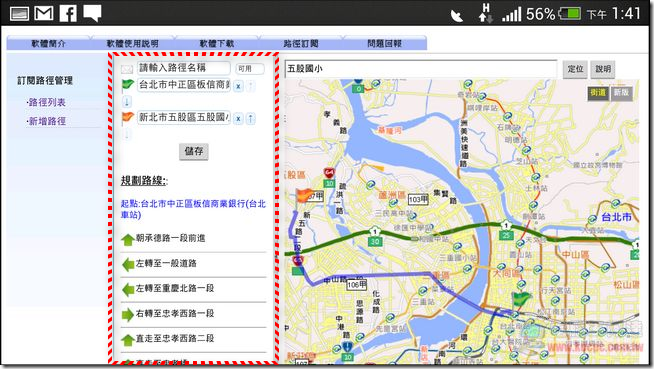The height and width of the screenshot is (369, 654).
Task: Click the envelope icon beside route name
Action: tap(127, 69)
